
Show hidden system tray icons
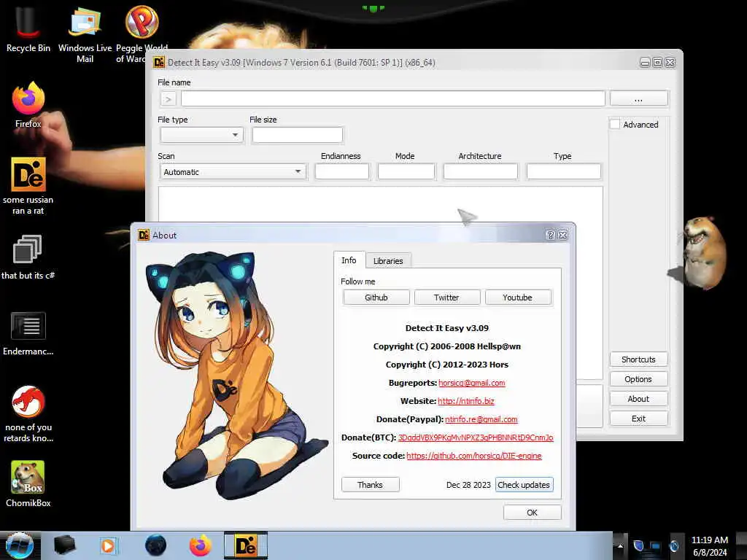point(620,545)
